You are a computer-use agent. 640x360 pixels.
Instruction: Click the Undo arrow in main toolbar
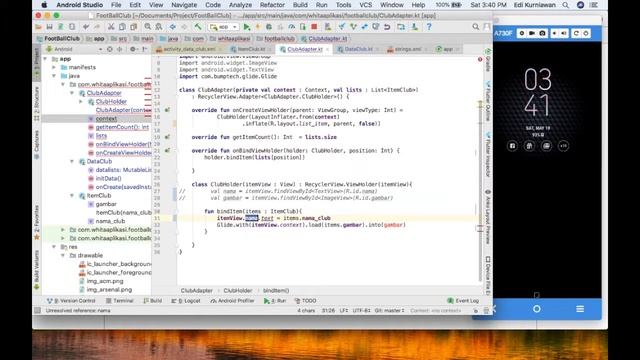tap(86, 27)
